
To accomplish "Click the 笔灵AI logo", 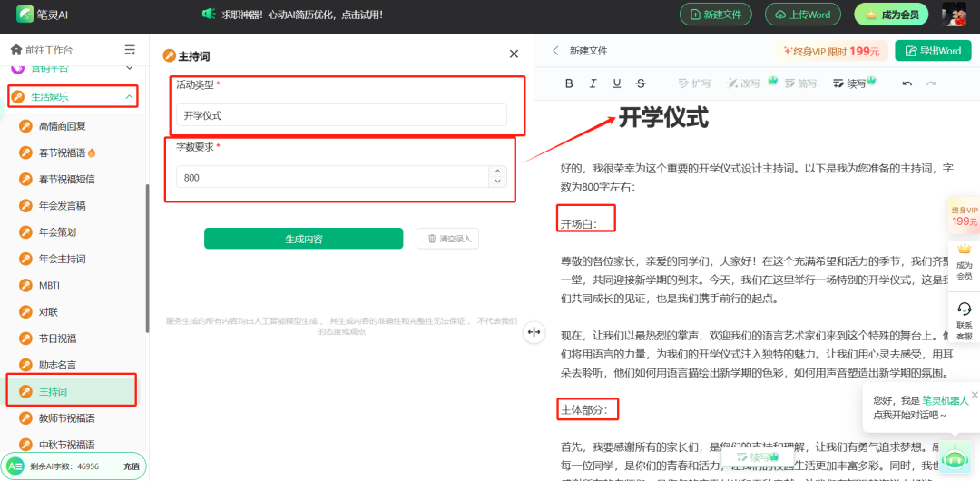I will point(42,14).
